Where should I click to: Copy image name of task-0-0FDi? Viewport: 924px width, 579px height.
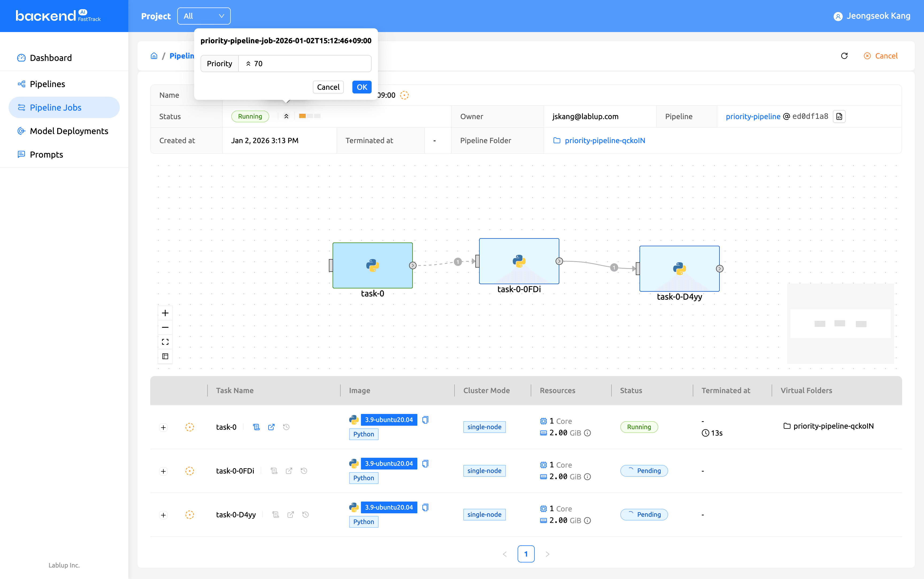coord(425,463)
